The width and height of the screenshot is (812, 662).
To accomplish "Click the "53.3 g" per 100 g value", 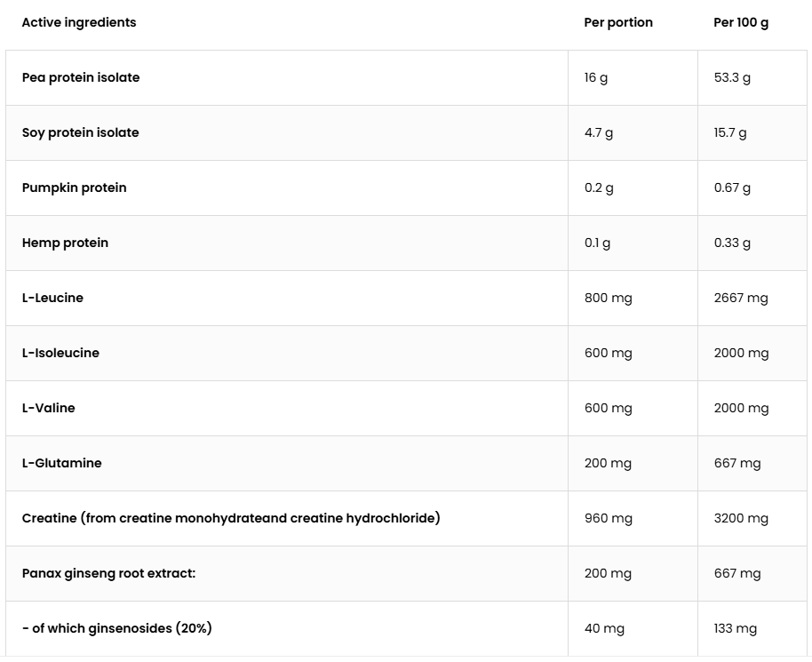I will (732, 77).
